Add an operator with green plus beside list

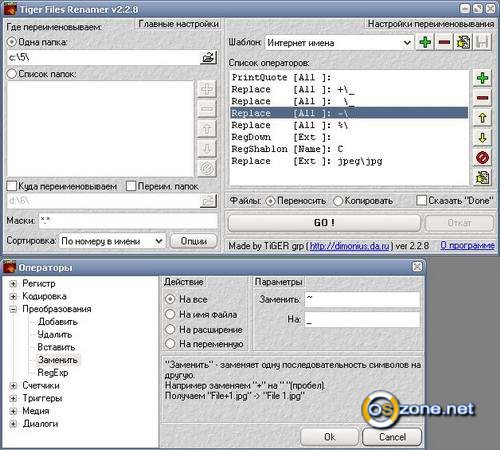[x=482, y=78]
